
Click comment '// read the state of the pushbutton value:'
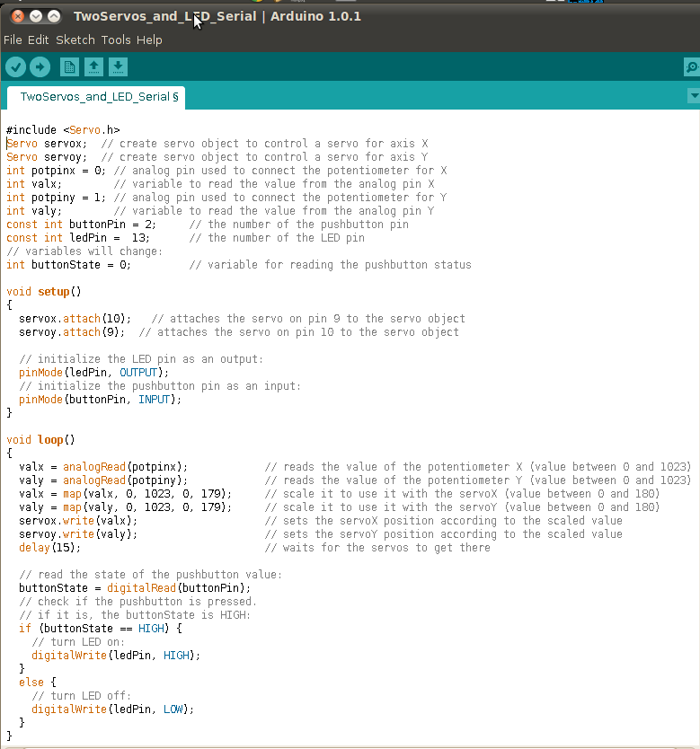[150, 575]
